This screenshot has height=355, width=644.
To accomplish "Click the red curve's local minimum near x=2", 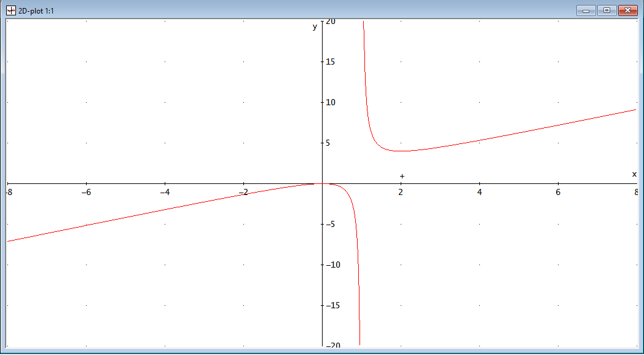I will coord(401,151).
